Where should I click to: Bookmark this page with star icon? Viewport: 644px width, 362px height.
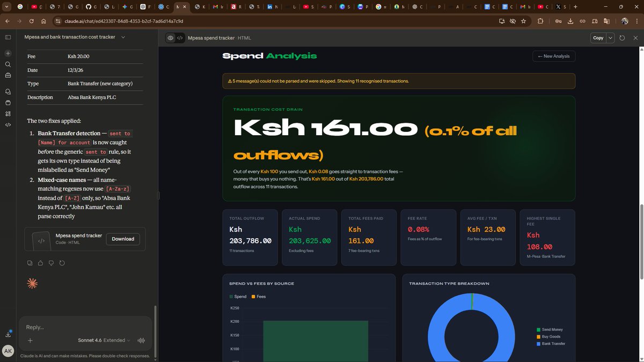(523, 21)
